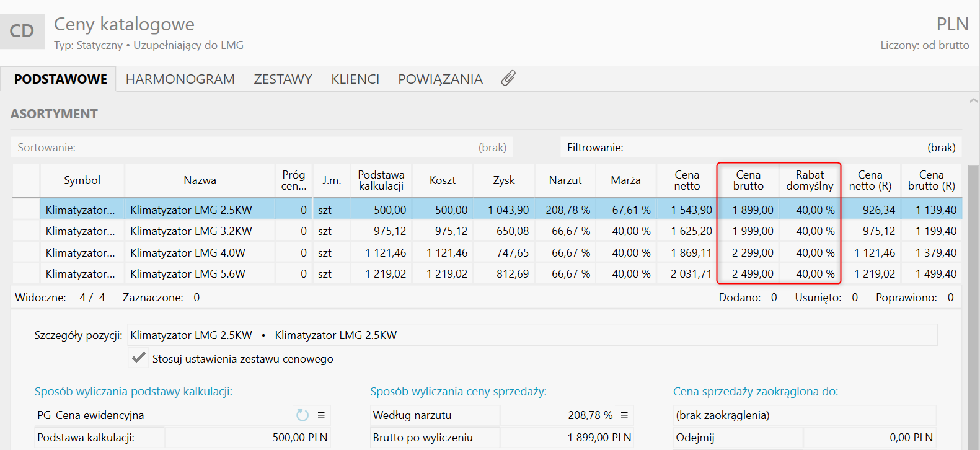Click Cena netto cell 1 625,20
The height and width of the screenshot is (450, 980).
(687, 231)
